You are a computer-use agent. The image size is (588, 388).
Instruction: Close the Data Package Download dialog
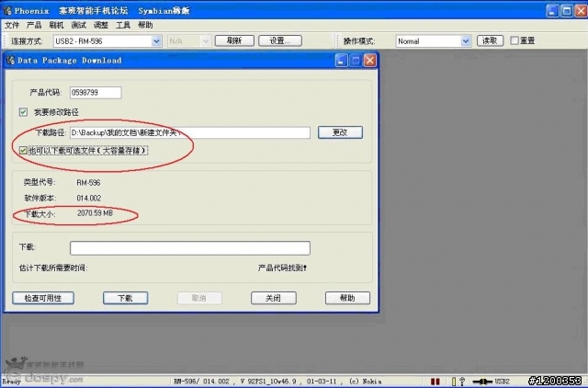coord(369,61)
